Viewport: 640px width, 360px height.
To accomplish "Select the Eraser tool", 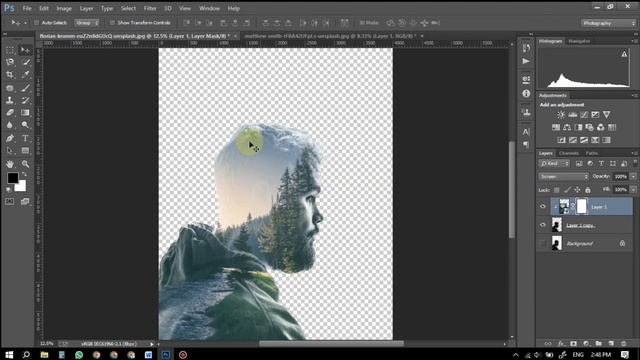I will 10,113.
